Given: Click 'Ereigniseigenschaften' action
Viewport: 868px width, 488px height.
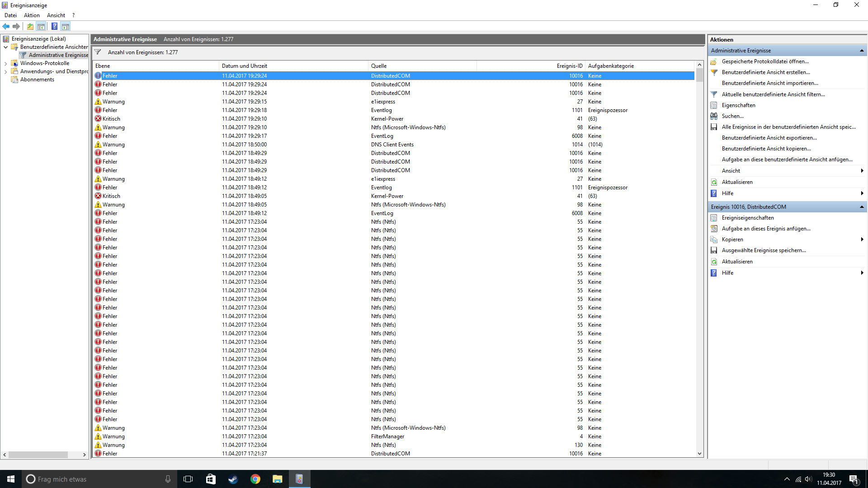Looking at the screenshot, I should coord(747,218).
